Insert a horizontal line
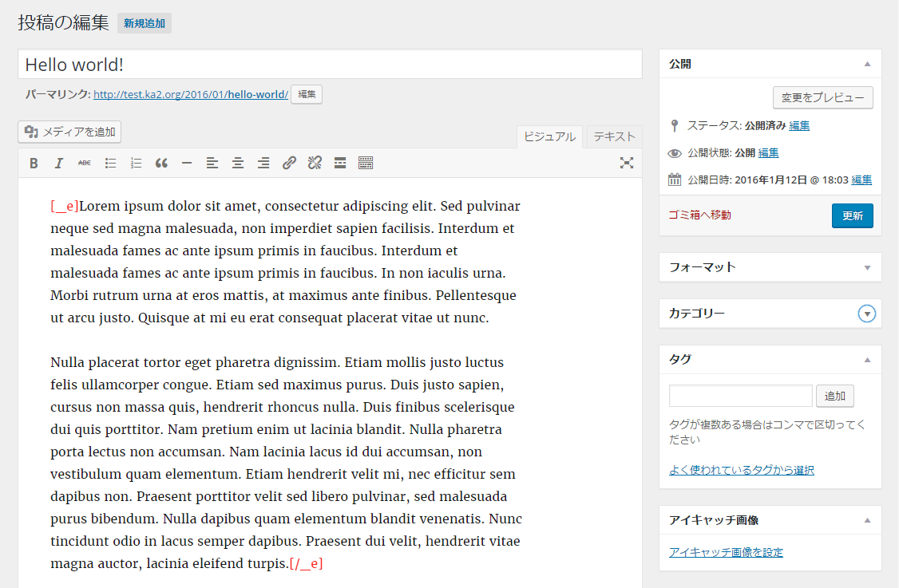 (187, 164)
